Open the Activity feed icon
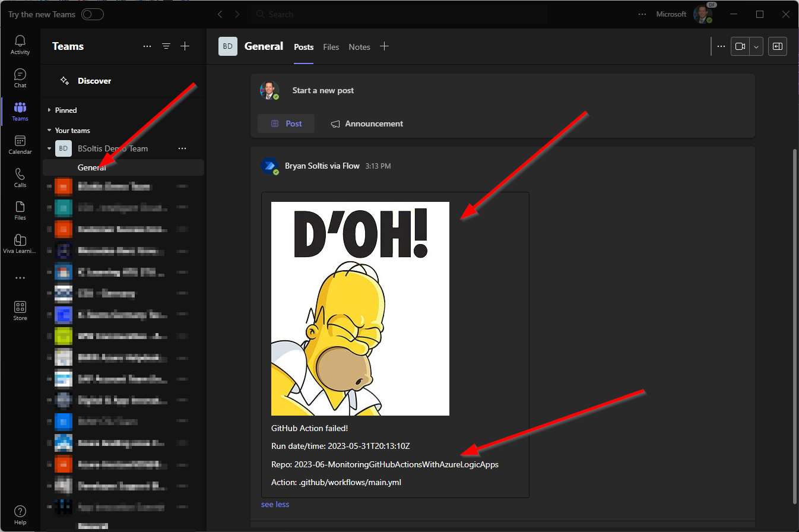The height and width of the screenshot is (532, 799). 20,45
